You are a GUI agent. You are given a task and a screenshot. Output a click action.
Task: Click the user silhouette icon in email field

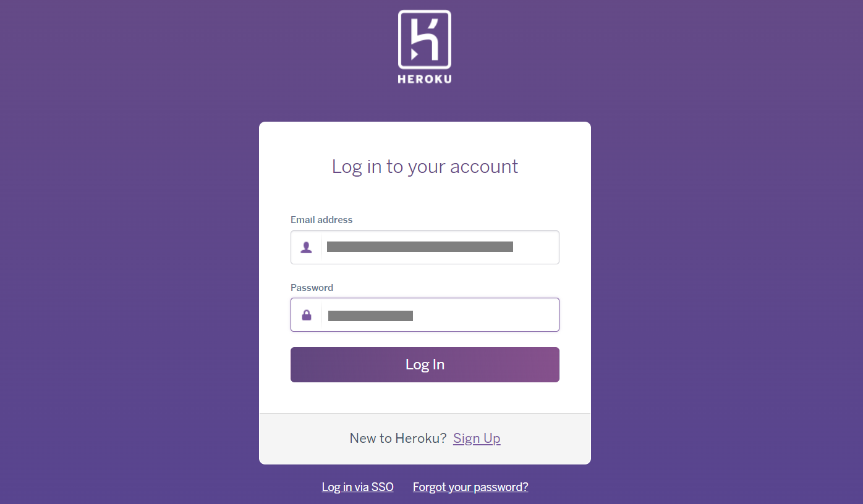point(306,248)
